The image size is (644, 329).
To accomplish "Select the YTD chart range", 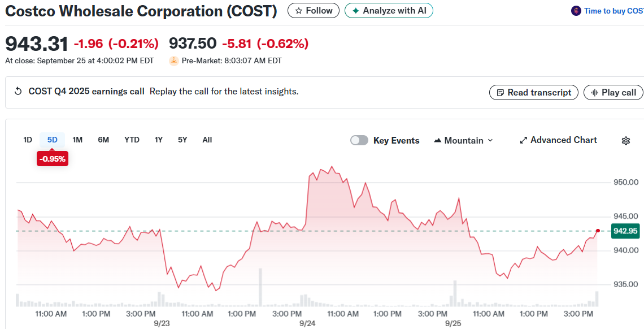I will tap(132, 140).
